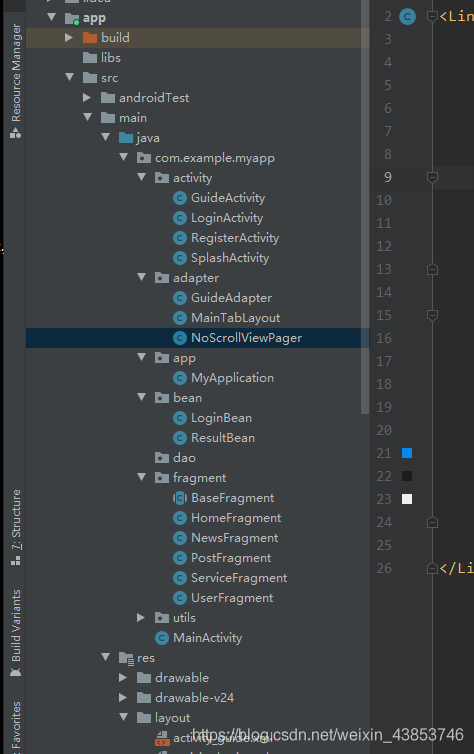Open the Favorites tool window tab

click(16, 726)
